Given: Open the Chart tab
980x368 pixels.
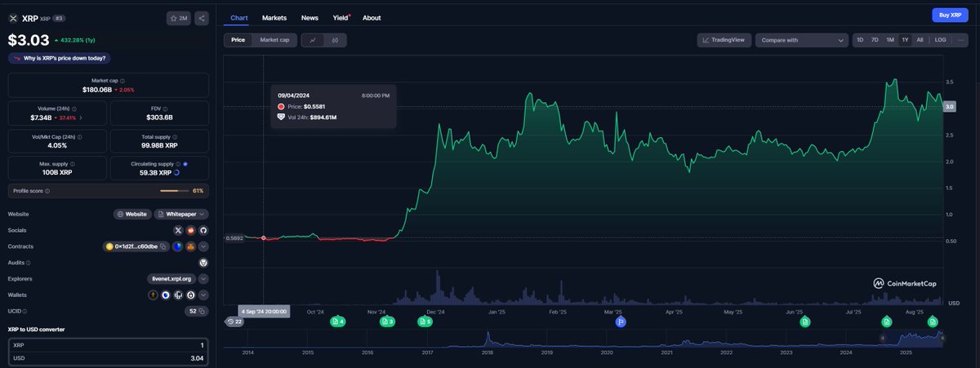Looking at the screenshot, I should tap(239, 17).
